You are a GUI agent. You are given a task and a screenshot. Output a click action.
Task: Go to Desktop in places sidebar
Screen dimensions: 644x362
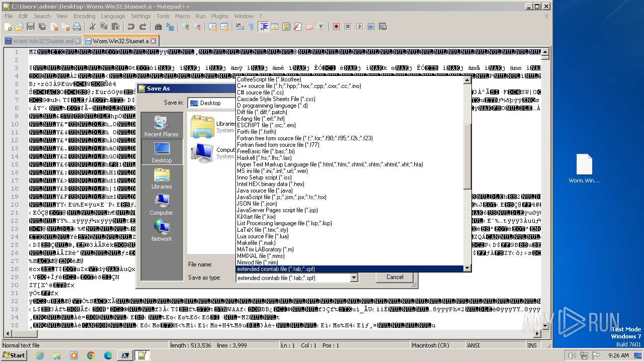[162, 152]
